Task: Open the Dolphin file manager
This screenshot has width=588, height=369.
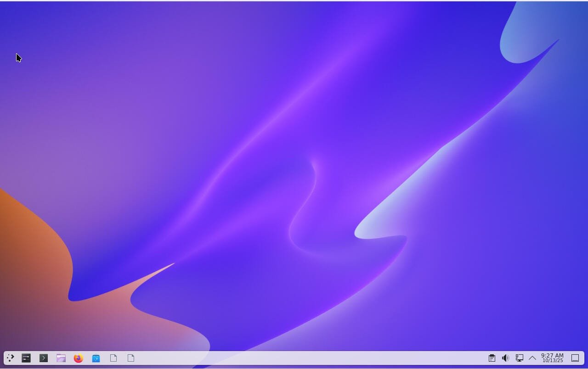Action: (61, 358)
